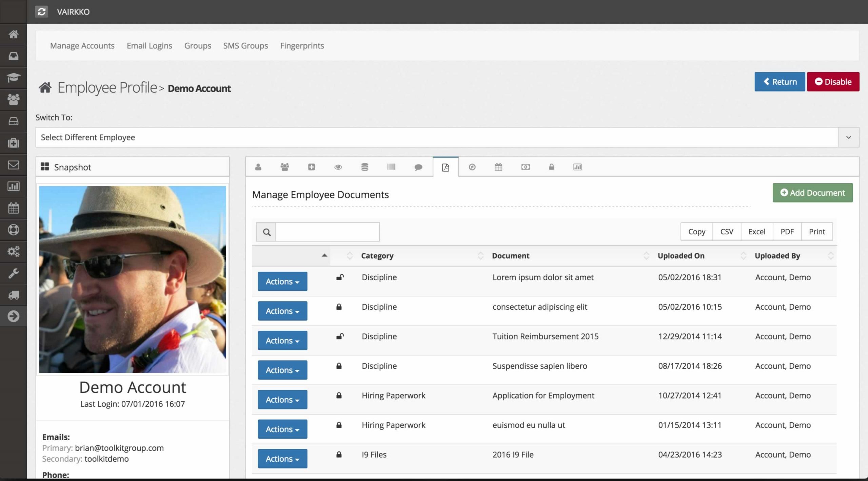Go to the Fingerprints menu item
Image resolution: width=868 pixels, height=481 pixels.
(x=302, y=46)
